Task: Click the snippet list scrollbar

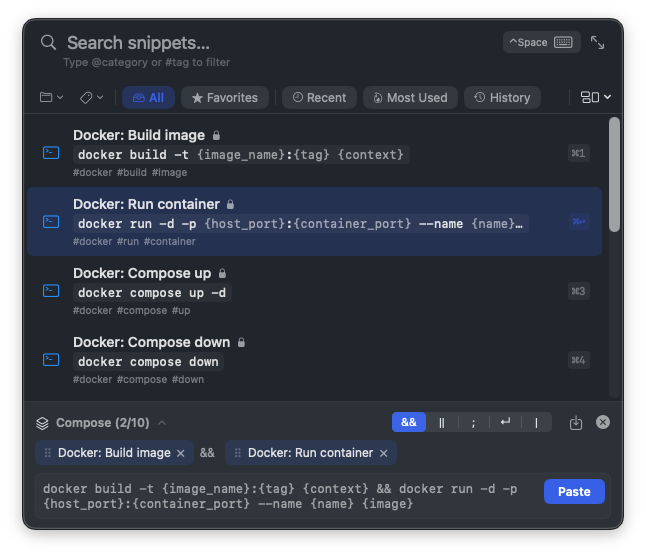Action: [x=614, y=175]
